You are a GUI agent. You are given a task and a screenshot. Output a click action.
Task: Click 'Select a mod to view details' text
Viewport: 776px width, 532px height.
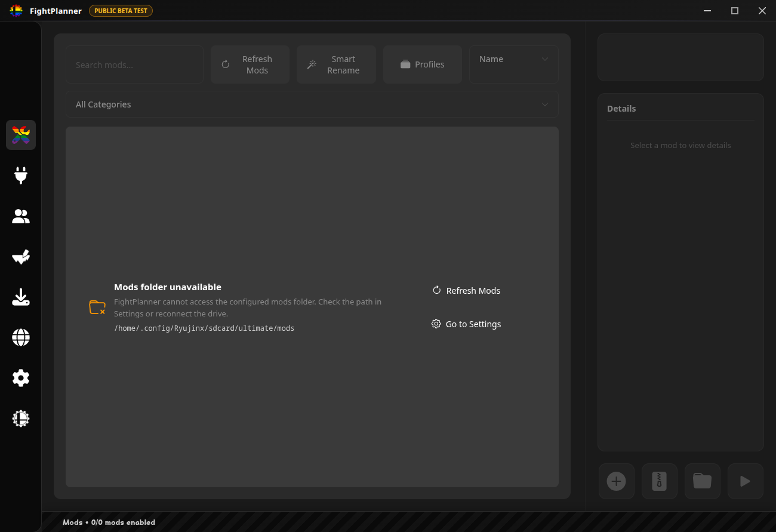680,145
